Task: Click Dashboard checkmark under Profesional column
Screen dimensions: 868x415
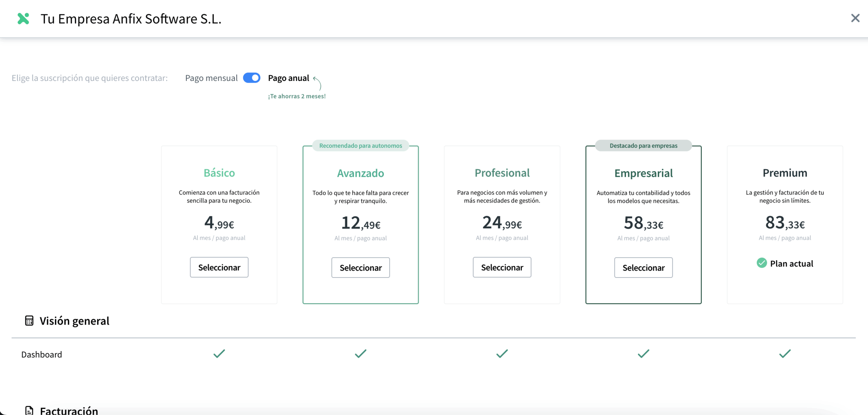Action: 502,354
